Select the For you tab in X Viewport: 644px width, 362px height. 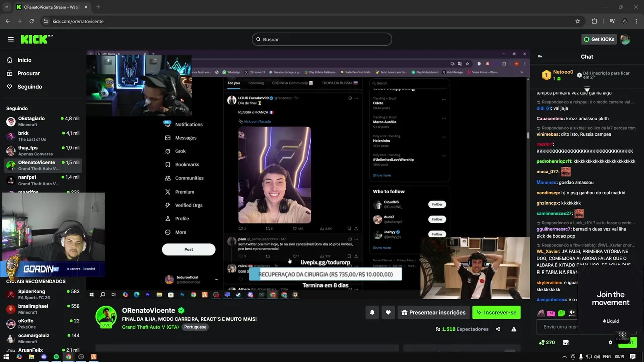(233, 83)
